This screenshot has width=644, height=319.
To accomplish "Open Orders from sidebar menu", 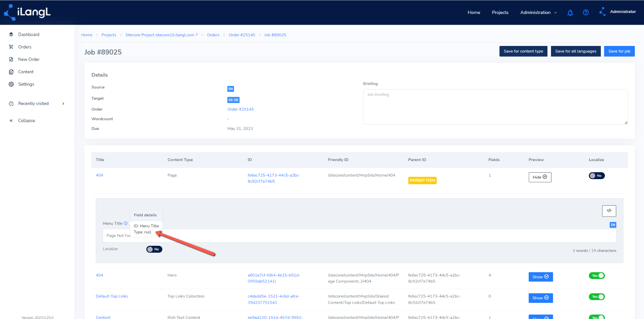I will 25,47.
